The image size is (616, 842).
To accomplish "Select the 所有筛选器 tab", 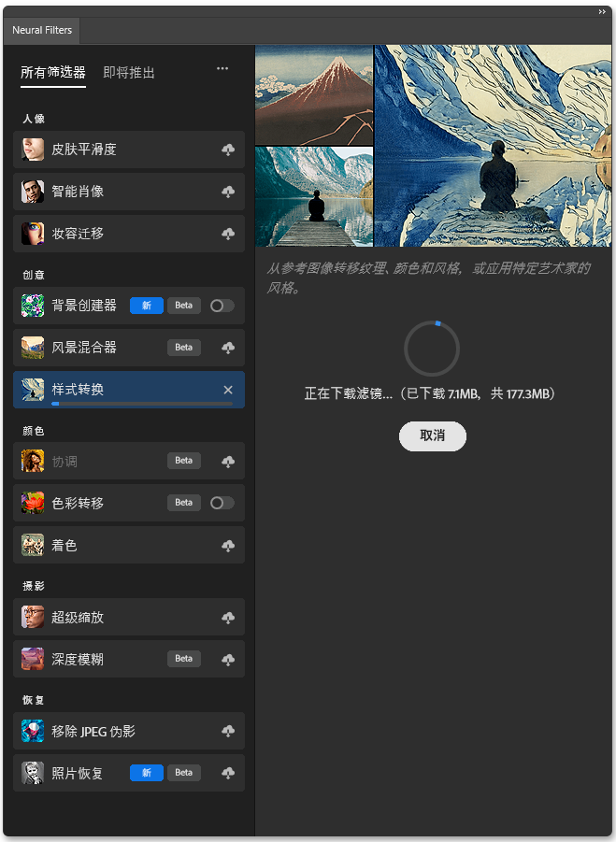I will tap(53, 73).
